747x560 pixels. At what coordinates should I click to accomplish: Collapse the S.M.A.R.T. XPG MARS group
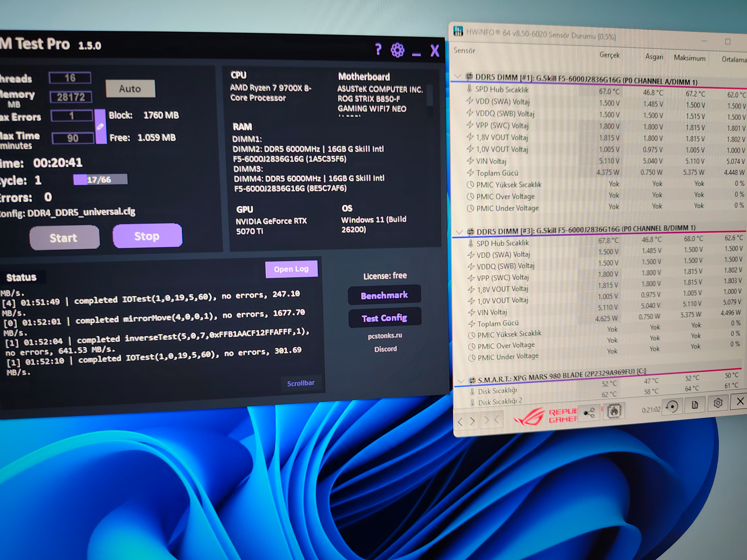coord(461,381)
